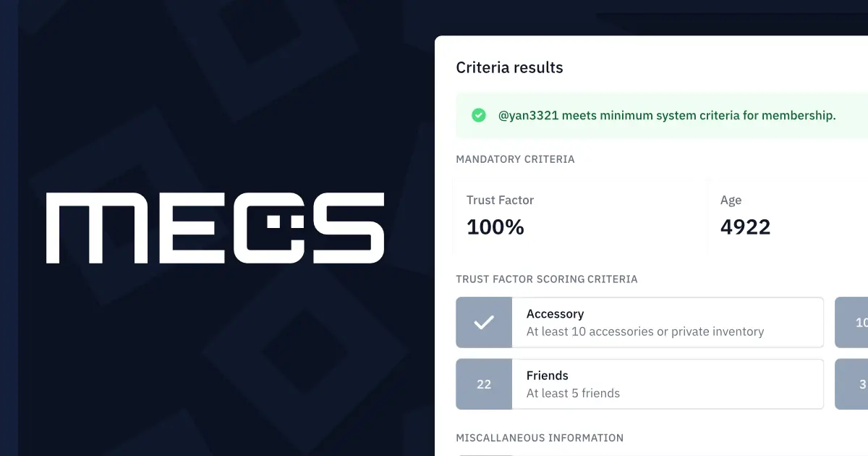This screenshot has width=868, height=456.
Task: Select the Miscallaneous Information section label
Action: coord(539,438)
